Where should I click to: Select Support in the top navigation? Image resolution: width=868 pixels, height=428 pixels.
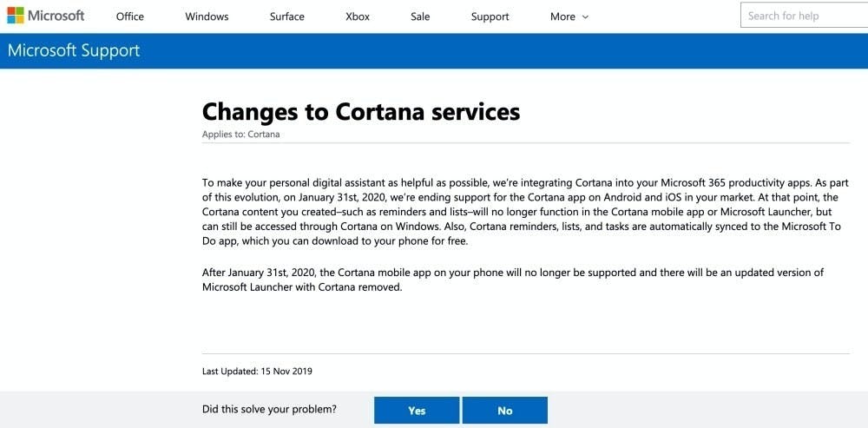(x=490, y=16)
